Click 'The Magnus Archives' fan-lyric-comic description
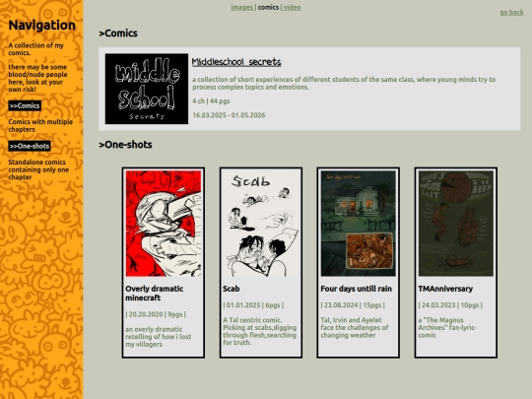The image size is (532, 399). [x=447, y=327]
